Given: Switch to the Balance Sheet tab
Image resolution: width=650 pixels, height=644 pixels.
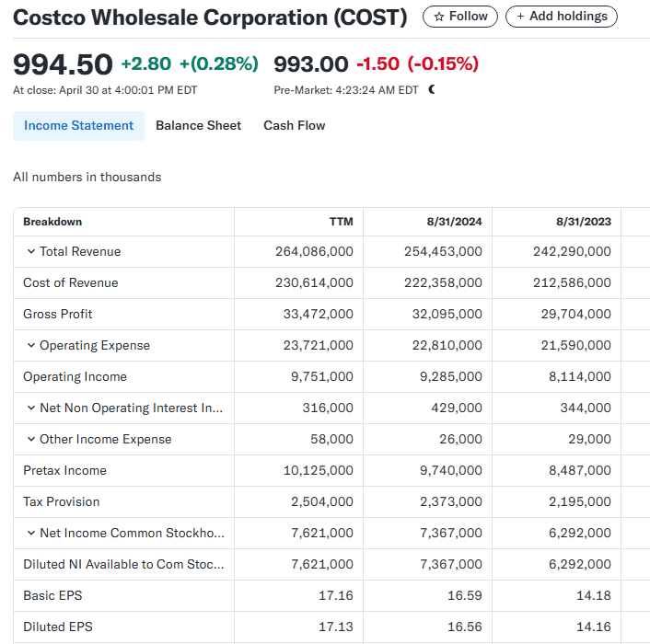Looking at the screenshot, I should click(x=198, y=125).
